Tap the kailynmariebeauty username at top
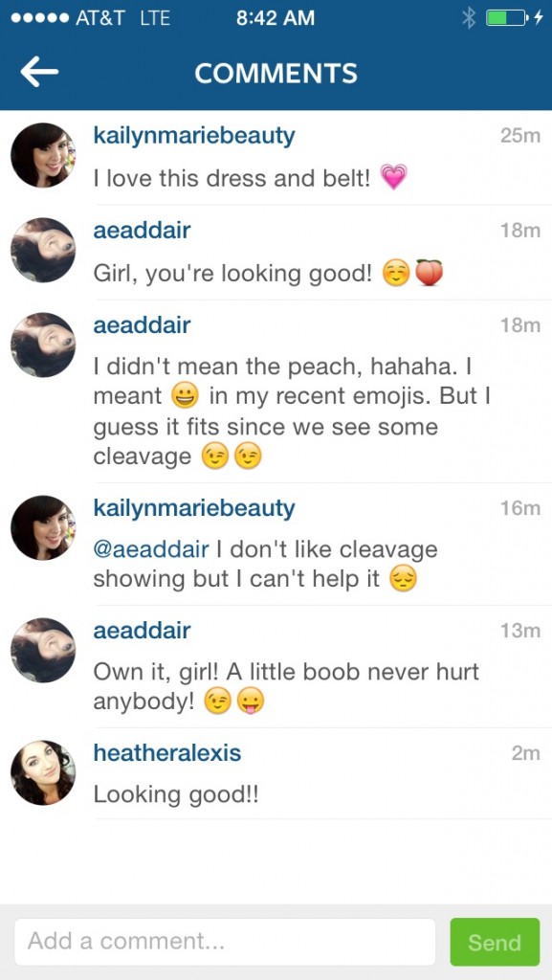 193,136
